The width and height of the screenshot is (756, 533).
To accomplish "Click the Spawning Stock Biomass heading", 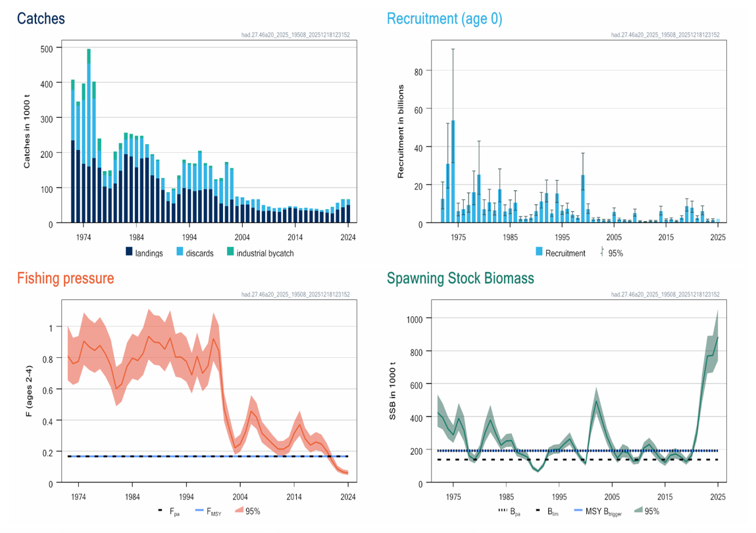I will [460, 278].
